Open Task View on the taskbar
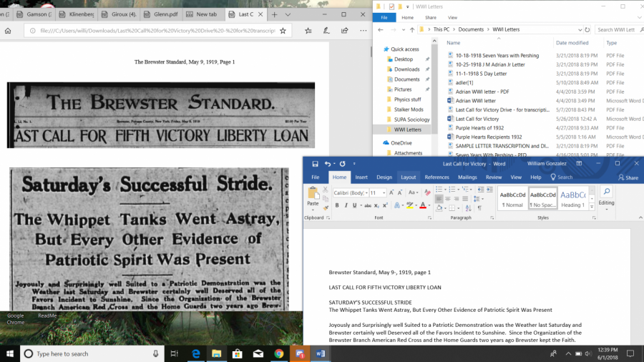This screenshot has width=644, height=362. [174, 354]
